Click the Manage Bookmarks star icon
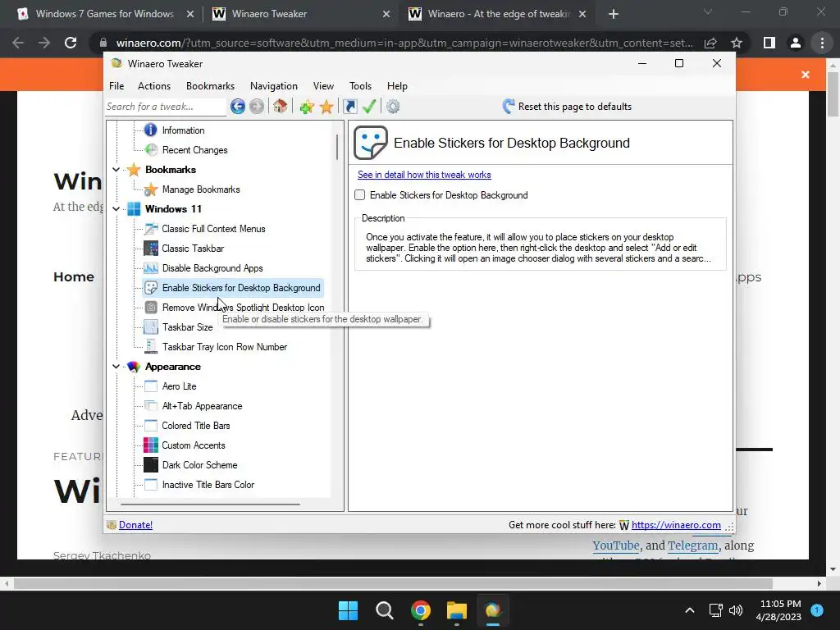The image size is (840, 630). pyautogui.click(x=151, y=189)
